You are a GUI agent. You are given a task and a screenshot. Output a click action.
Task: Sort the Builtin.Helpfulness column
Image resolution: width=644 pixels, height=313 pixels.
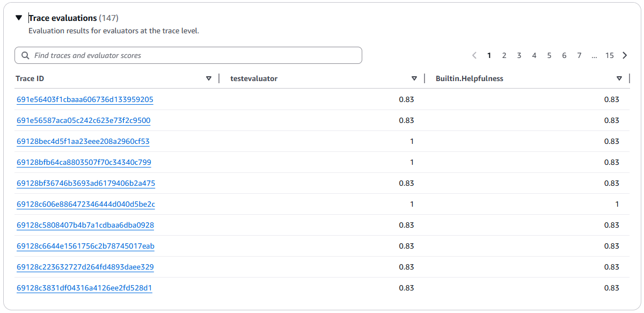[619, 78]
